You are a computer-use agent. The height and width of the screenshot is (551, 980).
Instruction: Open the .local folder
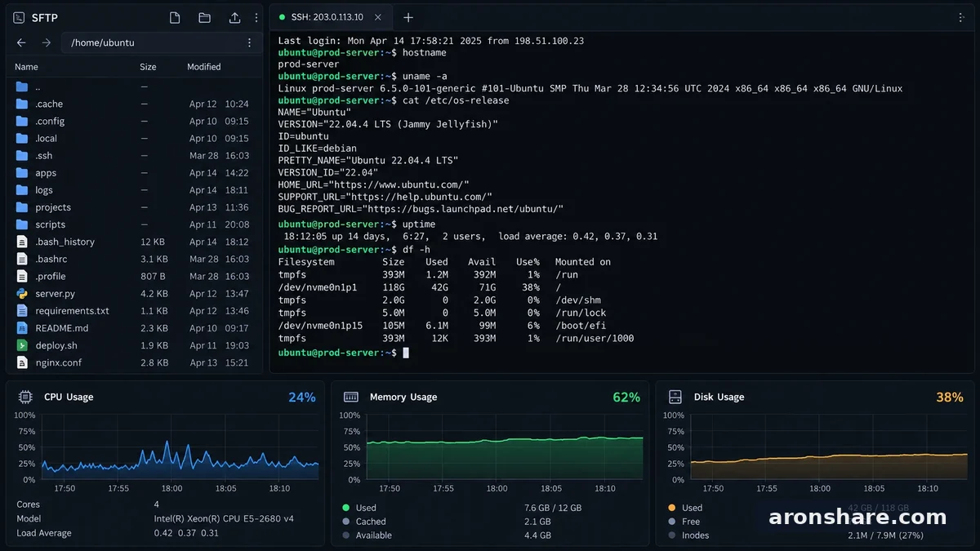134,138
